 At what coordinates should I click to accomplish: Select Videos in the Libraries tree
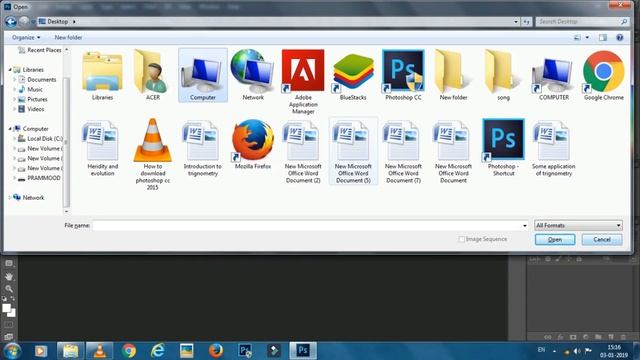pos(31,109)
